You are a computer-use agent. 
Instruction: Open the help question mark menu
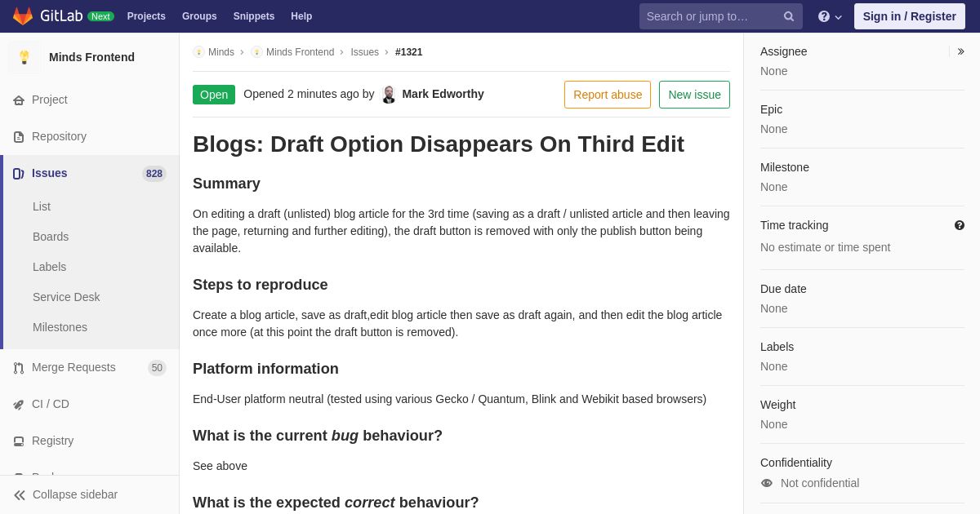(x=830, y=16)
